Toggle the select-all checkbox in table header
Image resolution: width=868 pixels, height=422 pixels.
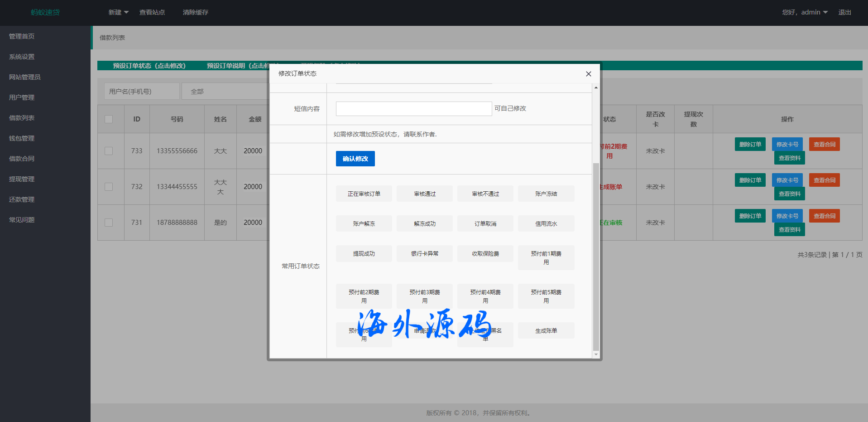point(109,119)
